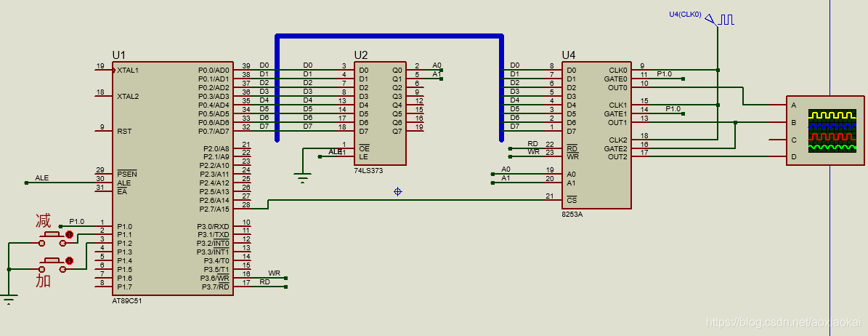Click the GATE2 pin name on U4
The width and height of the screenshot is (868, 336).
(616, 148)
